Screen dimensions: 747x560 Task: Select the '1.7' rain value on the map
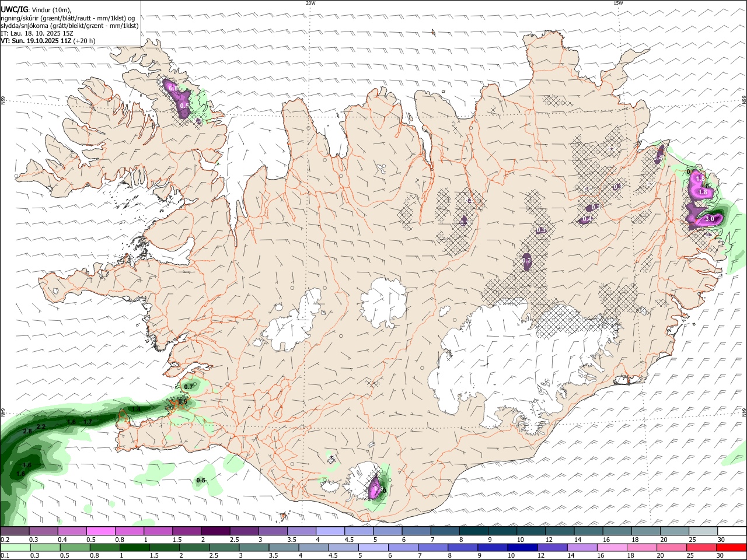[x=88, y=422]
